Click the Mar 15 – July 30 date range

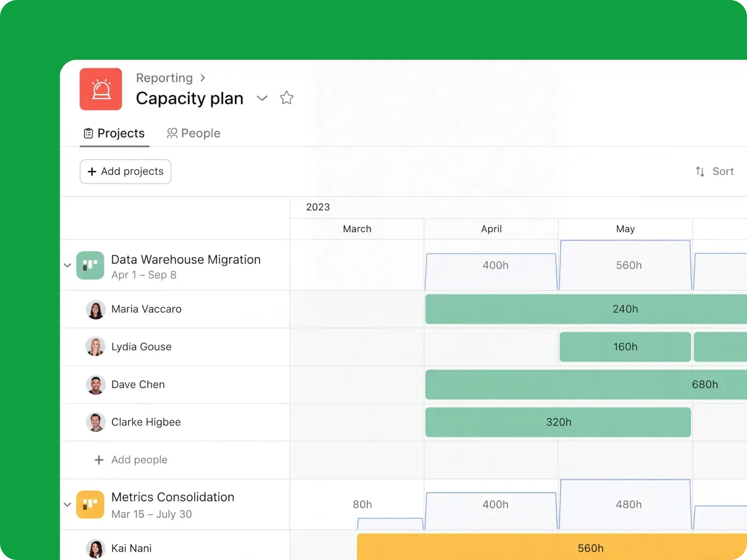pos(152,514)
